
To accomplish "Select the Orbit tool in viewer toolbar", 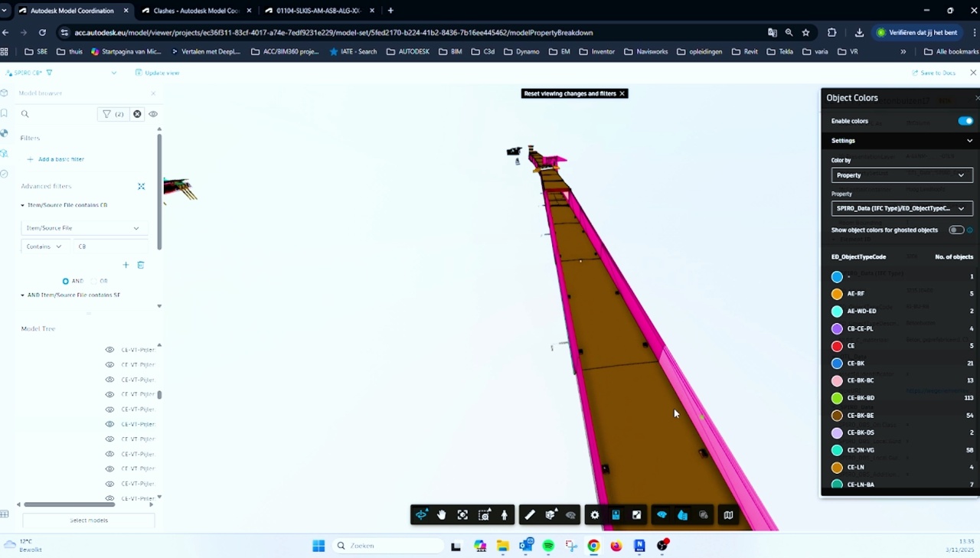I will (x=421, y=515).
